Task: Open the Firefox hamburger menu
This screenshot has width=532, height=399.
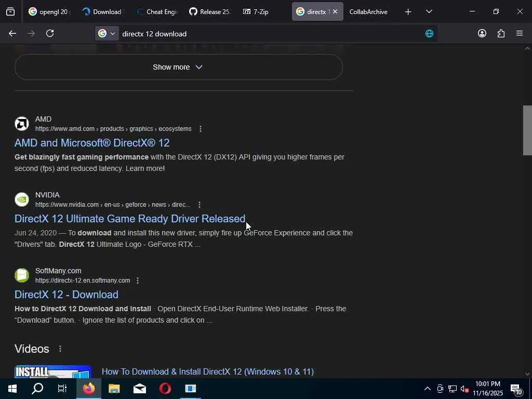Action: pyautogui.click(x=520, y=33)
